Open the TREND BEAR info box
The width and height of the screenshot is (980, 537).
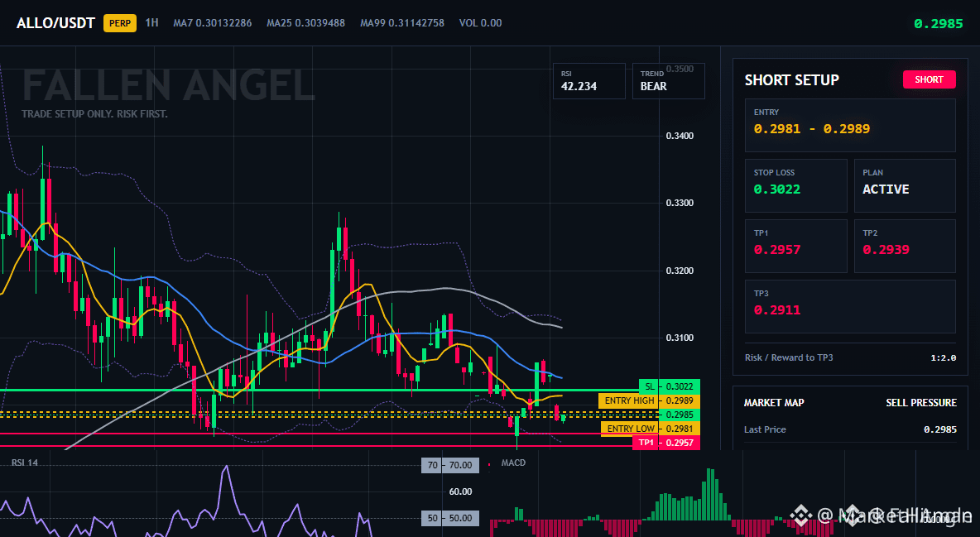pyautogui.click(x=668, y=80)
